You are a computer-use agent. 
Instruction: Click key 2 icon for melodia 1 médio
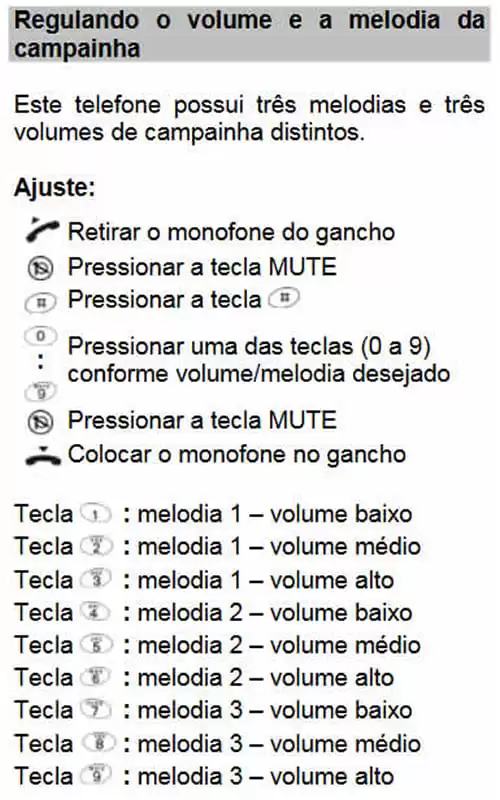point(96,546)
